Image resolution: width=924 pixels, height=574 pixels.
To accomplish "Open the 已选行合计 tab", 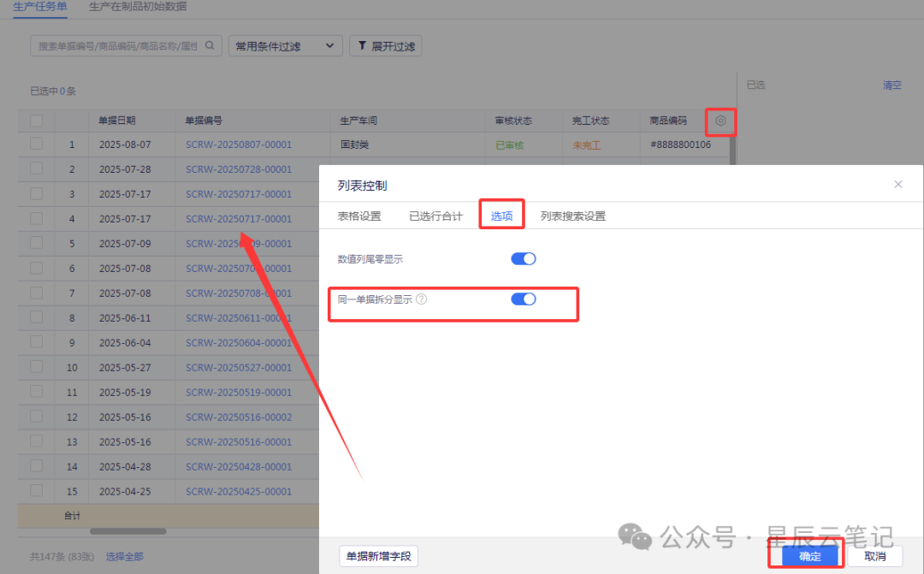I will [x=436, y=216].
